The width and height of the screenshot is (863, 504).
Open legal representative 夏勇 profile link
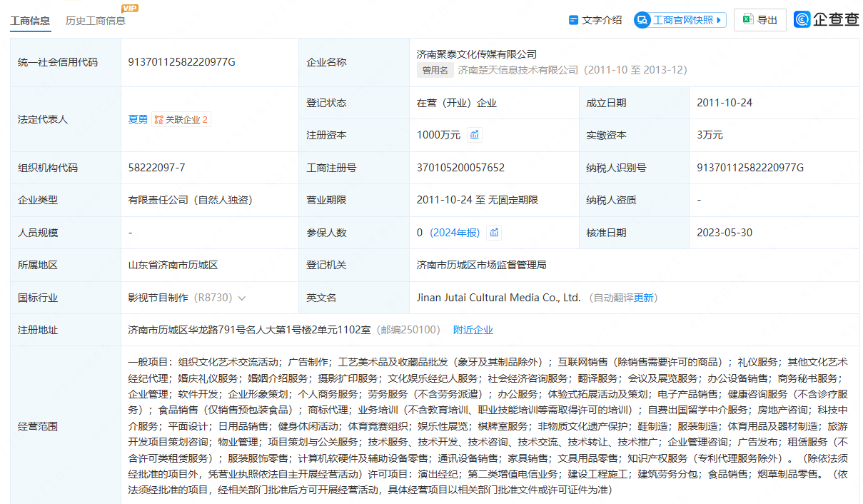point(138,120)
